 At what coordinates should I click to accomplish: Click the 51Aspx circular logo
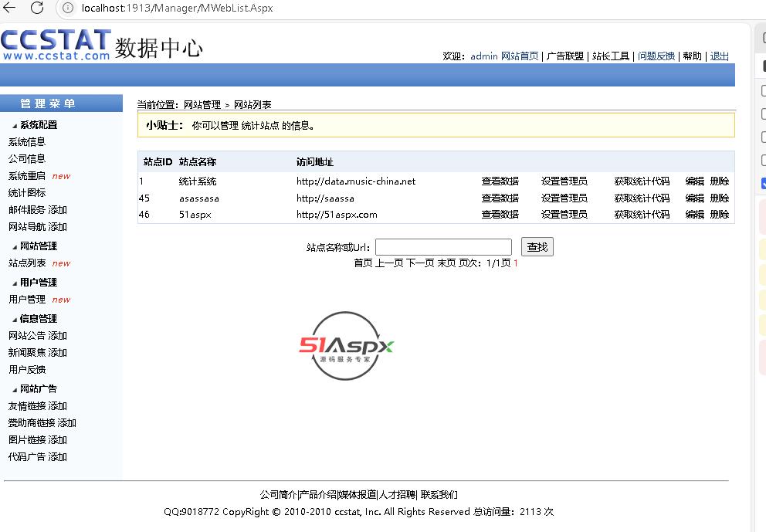pyautogui.click(x=347, y=346)
